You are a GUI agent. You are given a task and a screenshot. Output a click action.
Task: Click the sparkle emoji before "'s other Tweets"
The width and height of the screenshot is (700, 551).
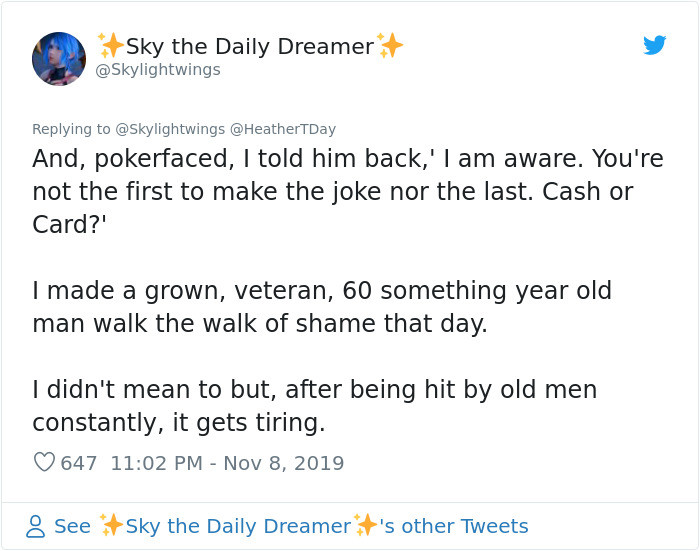point(366,526)
